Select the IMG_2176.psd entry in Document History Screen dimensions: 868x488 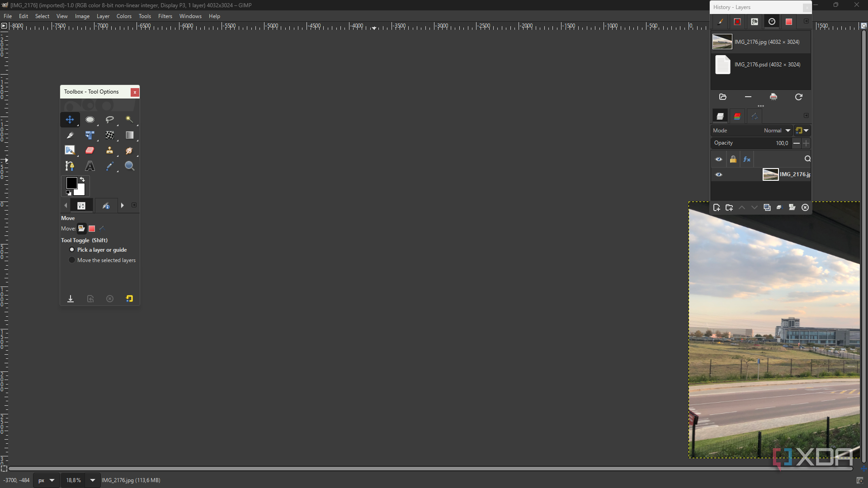(760, 65)
